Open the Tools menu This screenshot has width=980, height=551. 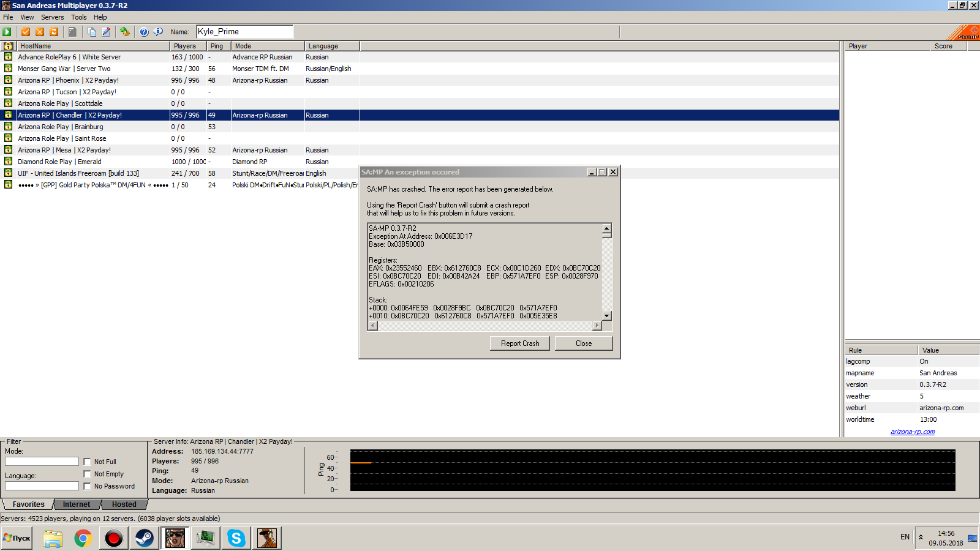[x=79, y=17]
